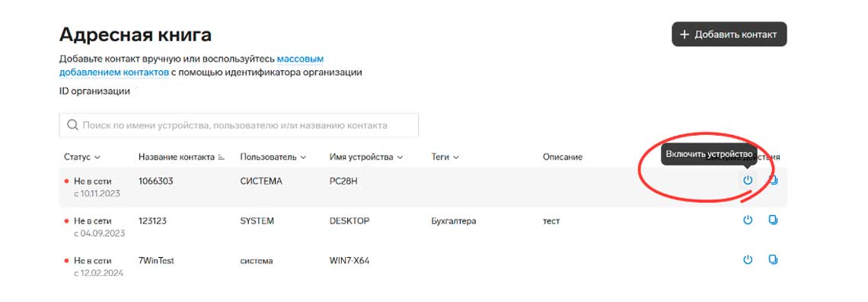Screen dimensions: 868x302
Task: Power on the DESKTOP device
Action: (748, 220)
